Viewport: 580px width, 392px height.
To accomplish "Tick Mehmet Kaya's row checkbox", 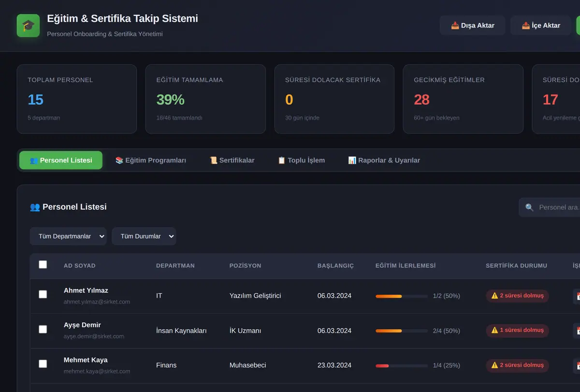I will pos(43,364).
